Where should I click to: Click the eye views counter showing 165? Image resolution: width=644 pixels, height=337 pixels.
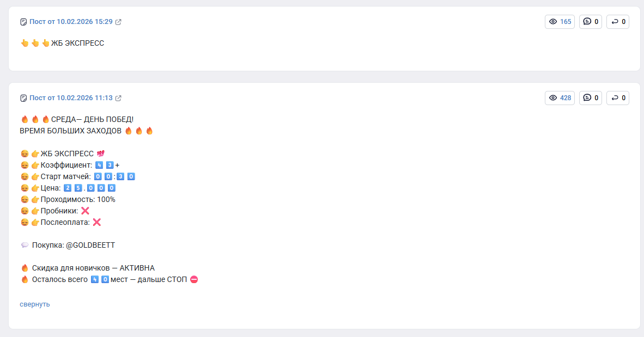560,22
